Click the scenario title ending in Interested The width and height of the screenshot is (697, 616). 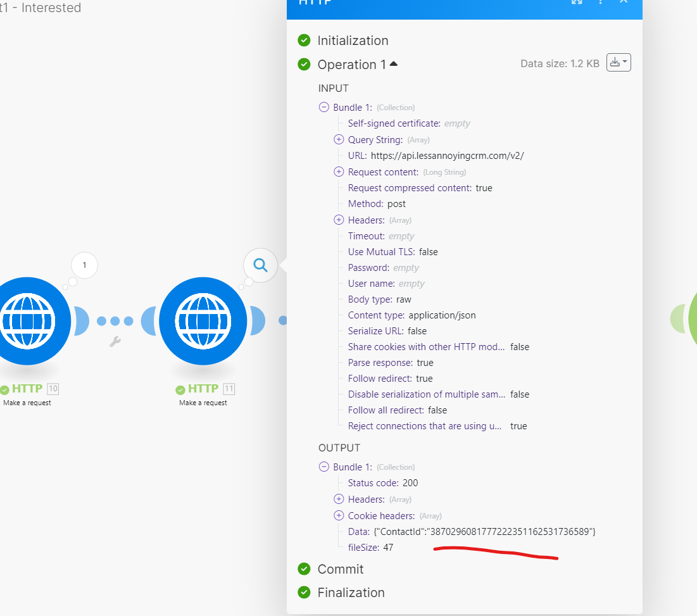(x=41, y=8)
